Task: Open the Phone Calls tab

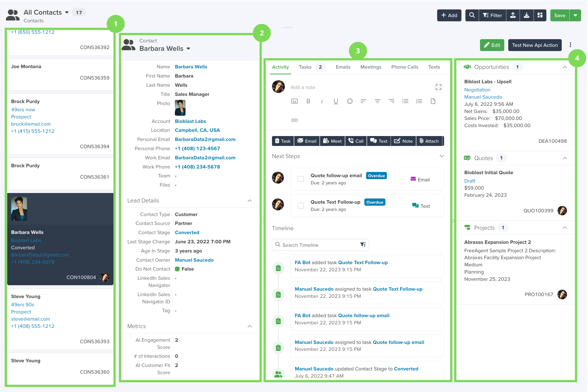Action: (404, 67)
